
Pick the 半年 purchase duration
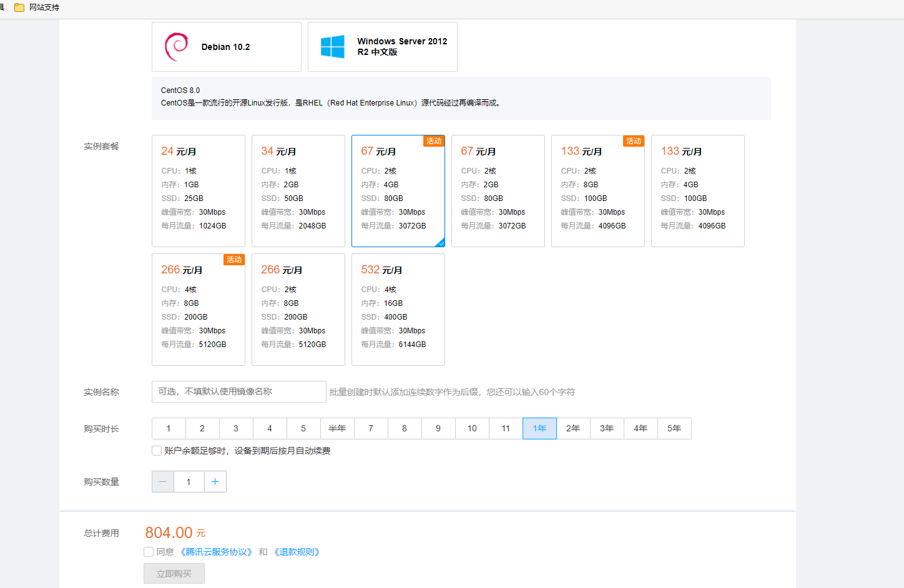pos(337,428)
